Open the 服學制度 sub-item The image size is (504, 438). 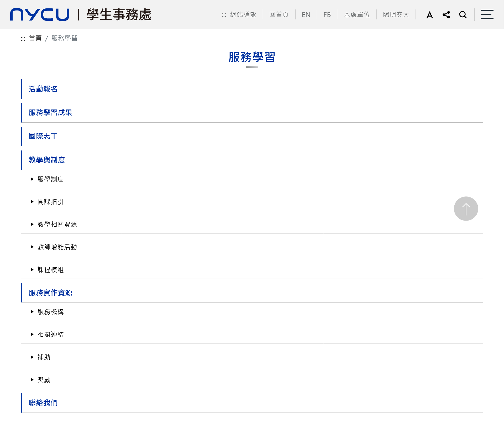point(50,179)
